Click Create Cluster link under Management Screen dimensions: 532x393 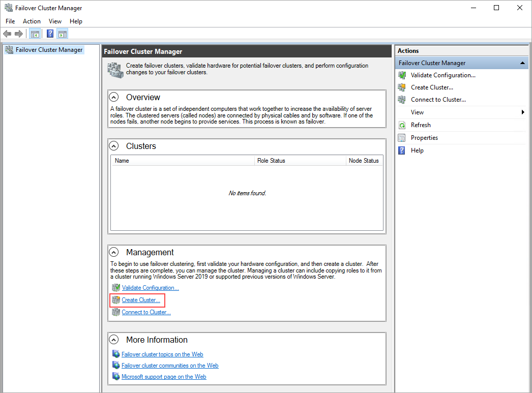click(x=141, y=300)
